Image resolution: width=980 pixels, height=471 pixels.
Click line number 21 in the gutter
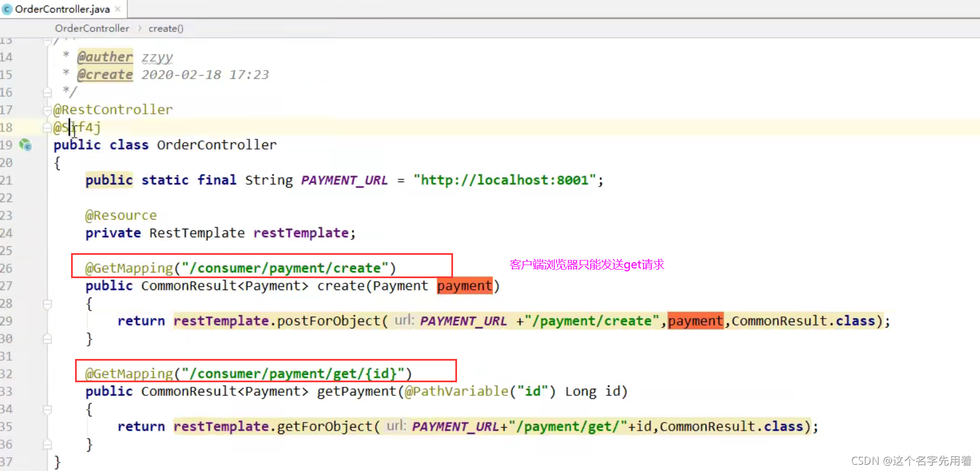(x=6, y=180)
